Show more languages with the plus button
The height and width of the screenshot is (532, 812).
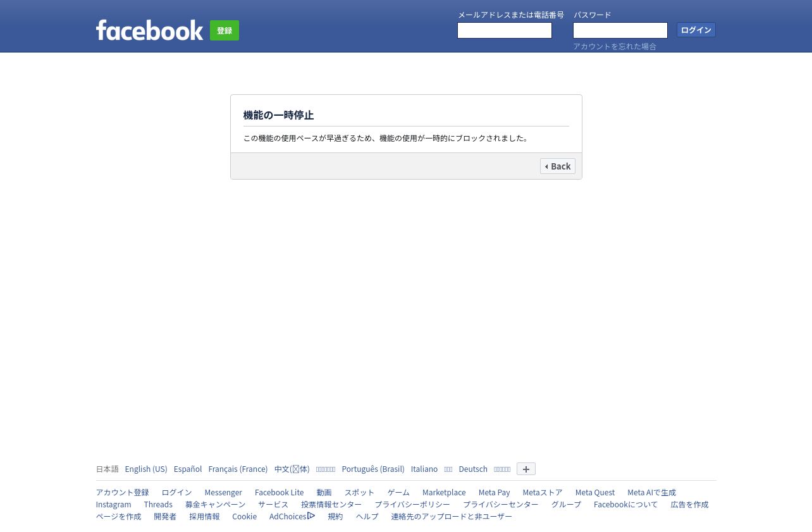[x=526, y=469]
